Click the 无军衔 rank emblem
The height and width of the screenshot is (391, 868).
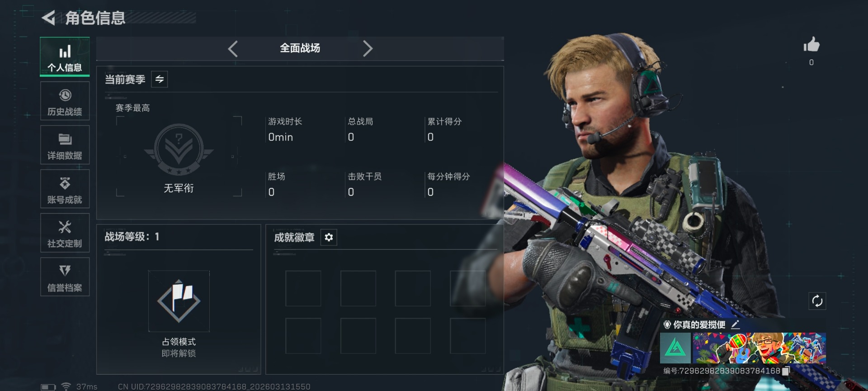coord(179,150)
